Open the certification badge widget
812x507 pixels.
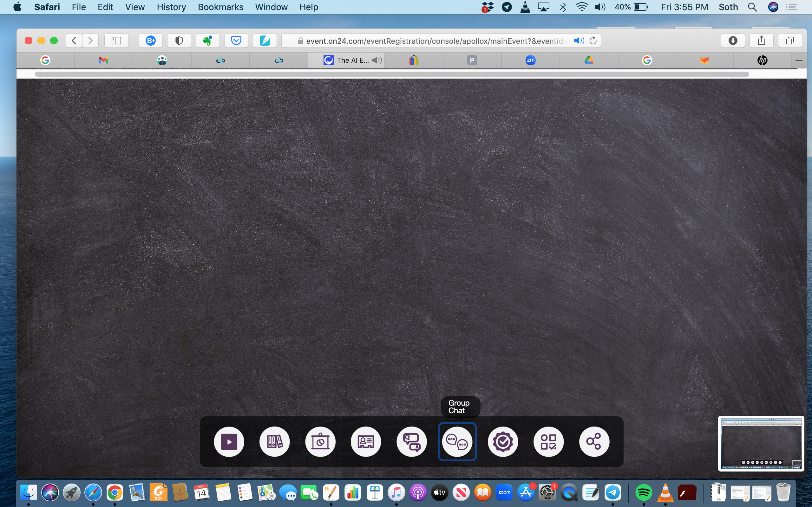503,442
